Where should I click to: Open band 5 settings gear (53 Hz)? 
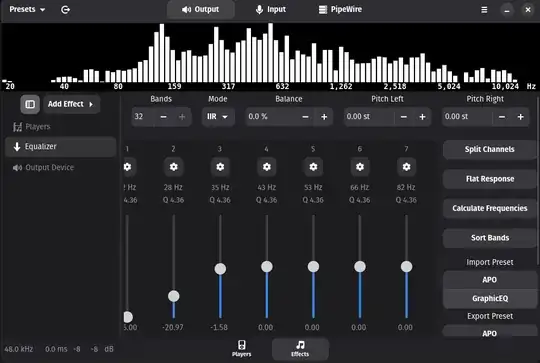[x=313, y=167]
